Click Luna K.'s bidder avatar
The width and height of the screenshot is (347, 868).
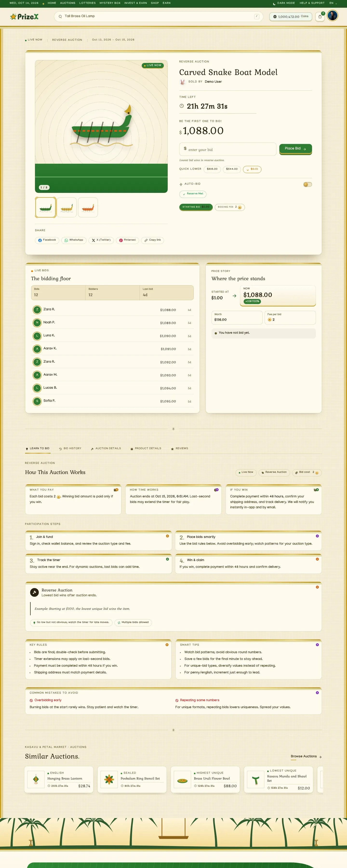click(37, 336)
